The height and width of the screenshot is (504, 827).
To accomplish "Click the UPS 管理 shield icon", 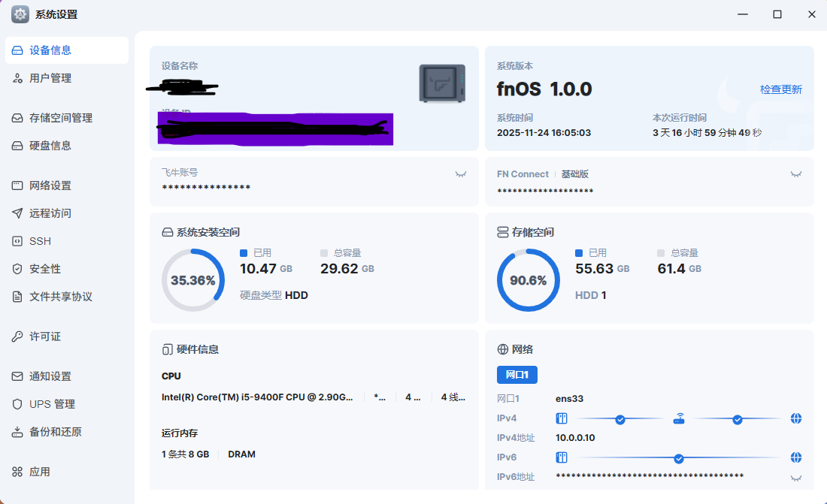I will (x=17, y=404).
